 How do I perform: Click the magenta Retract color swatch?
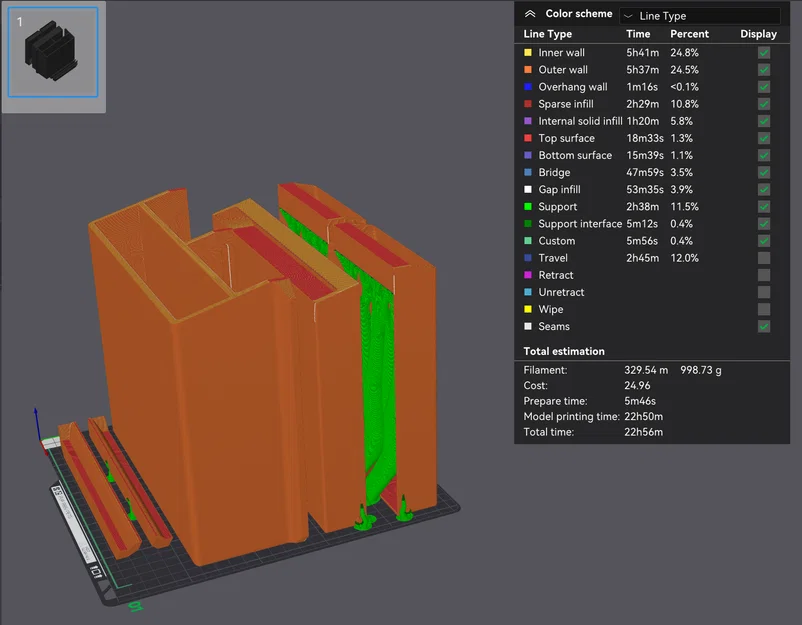528,275
